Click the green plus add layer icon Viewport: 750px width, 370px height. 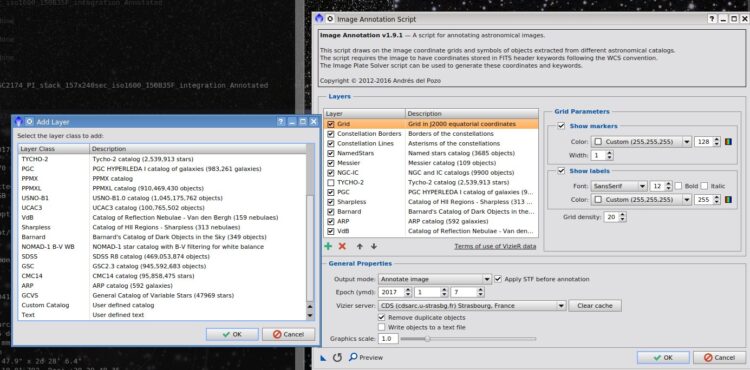point(328,246)
